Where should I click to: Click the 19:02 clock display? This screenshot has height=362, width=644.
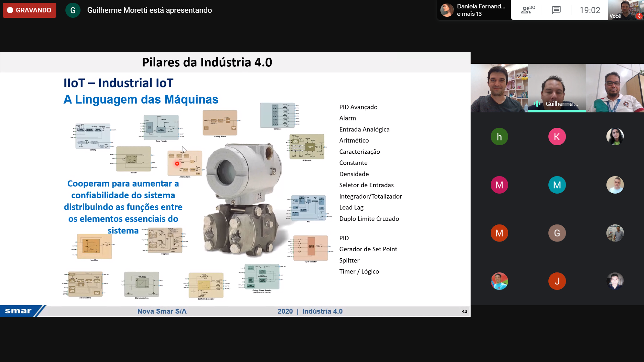click(590, 10)
